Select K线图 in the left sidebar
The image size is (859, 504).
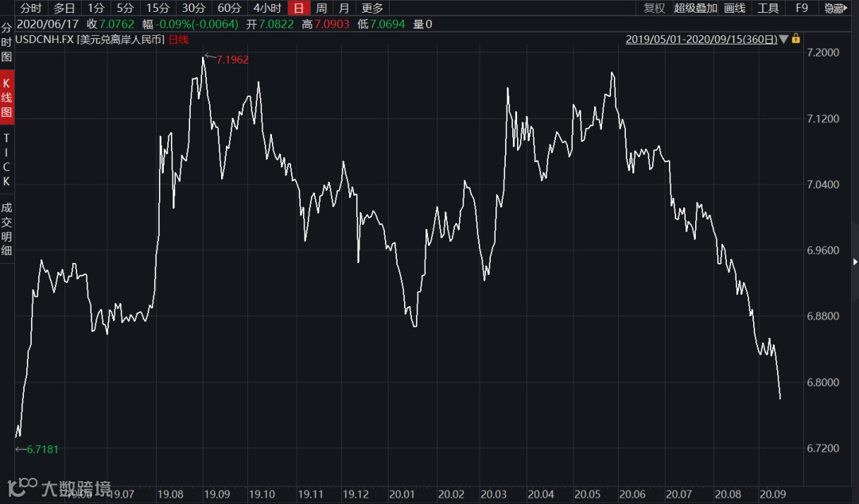(x=6, y=98)
